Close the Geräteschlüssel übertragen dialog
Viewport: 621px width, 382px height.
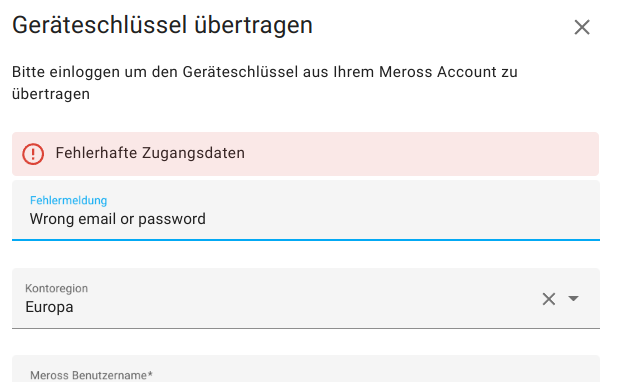582,27
